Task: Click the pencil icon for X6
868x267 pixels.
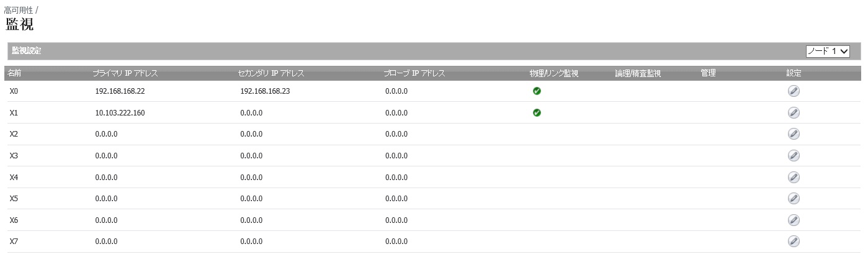Action: 794,220
